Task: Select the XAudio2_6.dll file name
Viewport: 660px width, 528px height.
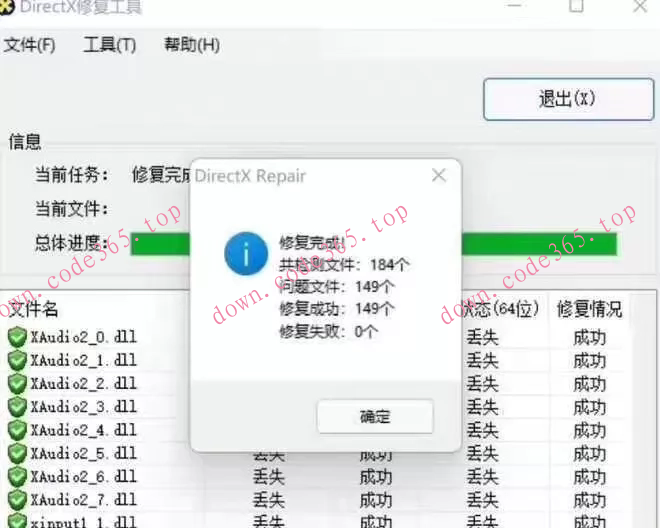Action: pyautogui.click(x=83, y=477)
